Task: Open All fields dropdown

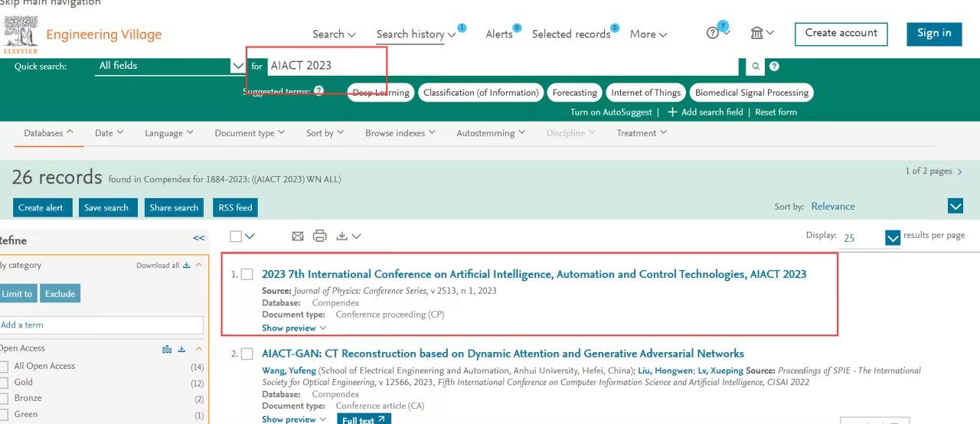Action: click(x=171, y=67)
